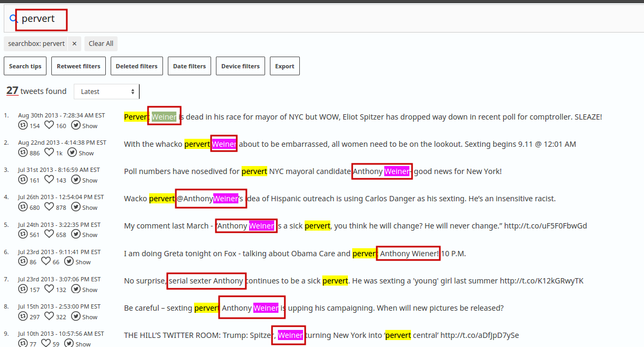Click timestamp 'Jul 15th 2013 - 2:53:00 PM EST'

point(59,306)
